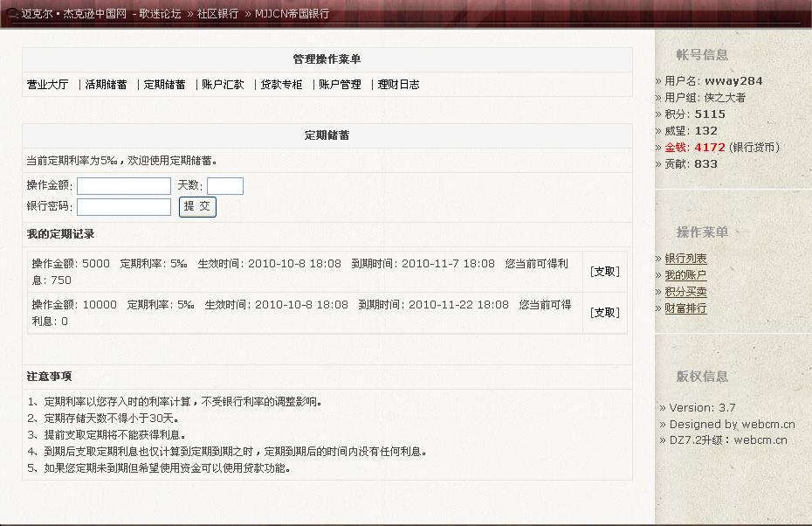Click 支取 for the 10000 deposit record

tap(604, 313)
